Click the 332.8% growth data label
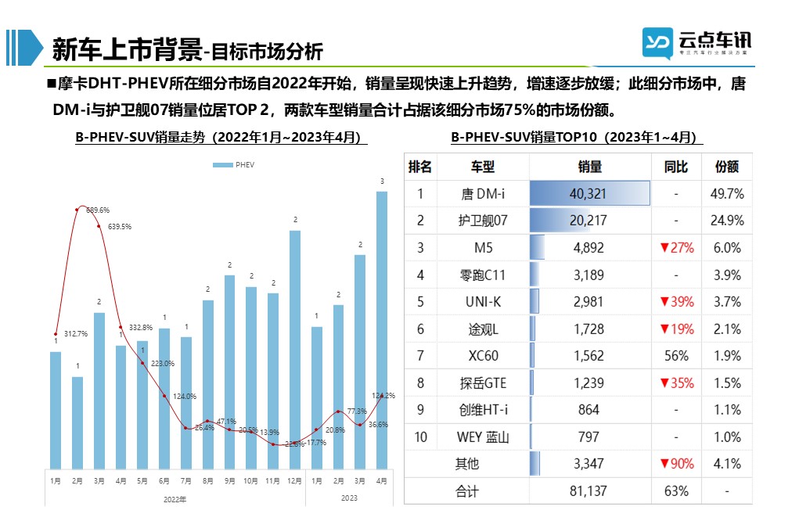Screen dimensions: 799x532 (141, 328)
